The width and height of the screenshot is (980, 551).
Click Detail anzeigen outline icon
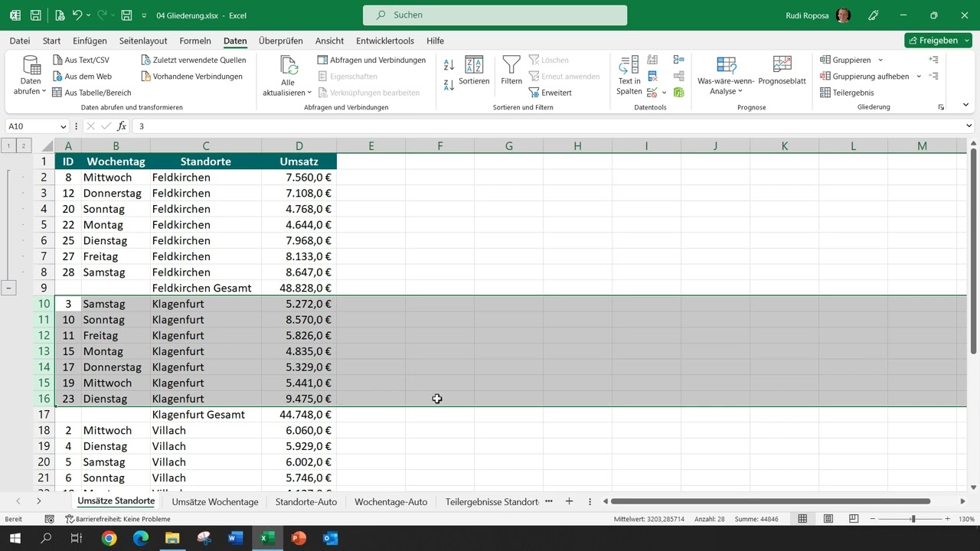tap(933, 60)
